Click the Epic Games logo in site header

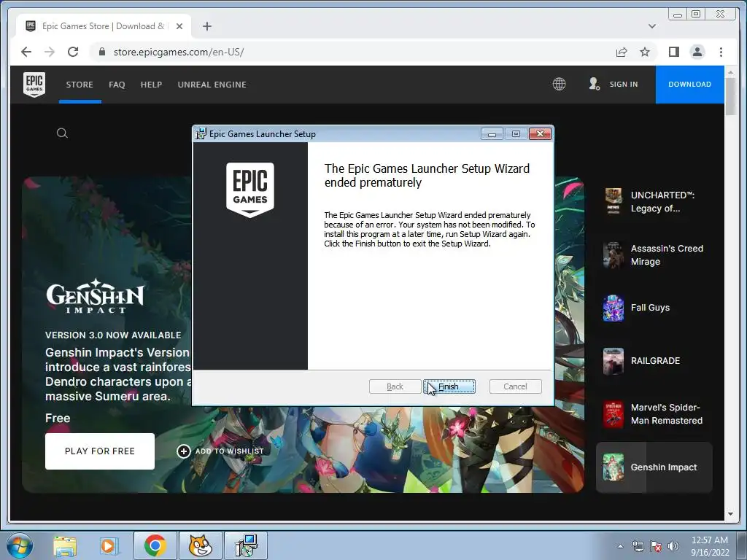click(x=34, y=85)
